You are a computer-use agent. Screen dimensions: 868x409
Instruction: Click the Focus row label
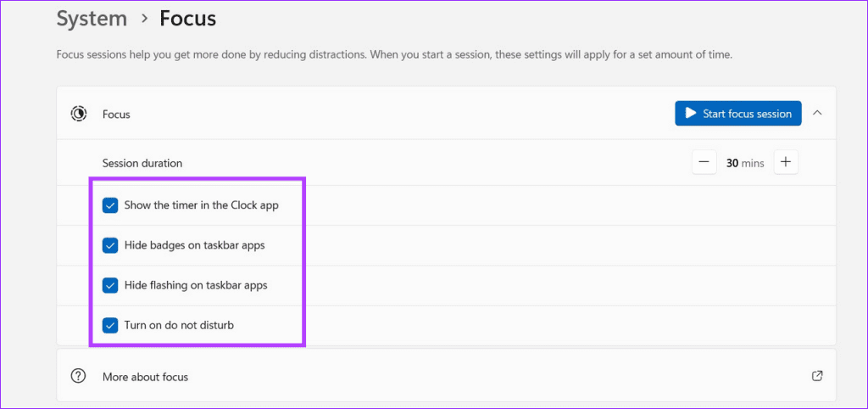(x=116, y=115)
